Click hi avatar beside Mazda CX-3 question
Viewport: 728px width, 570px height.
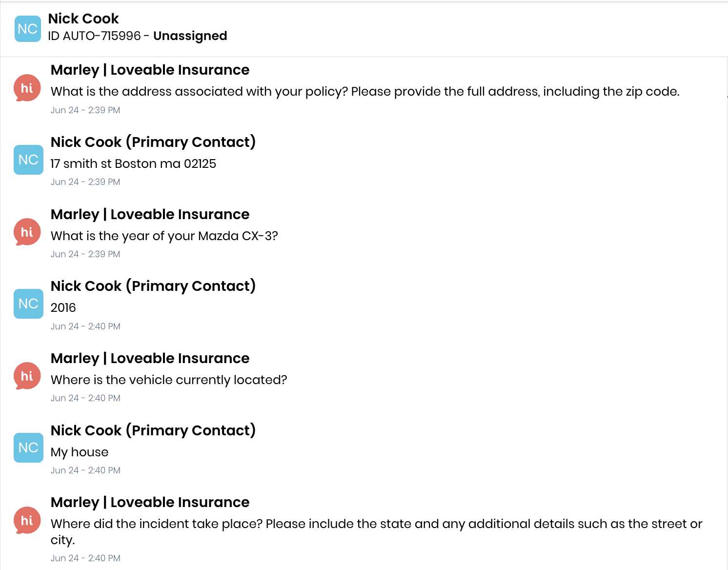(27, 232)
